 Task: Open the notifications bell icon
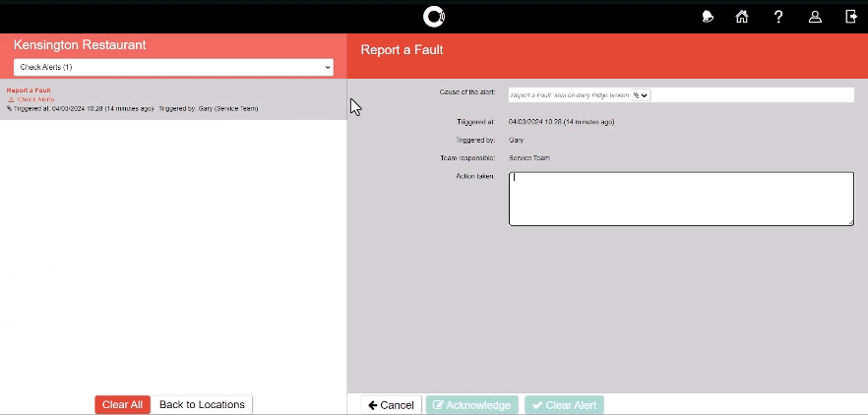(708, 17)
